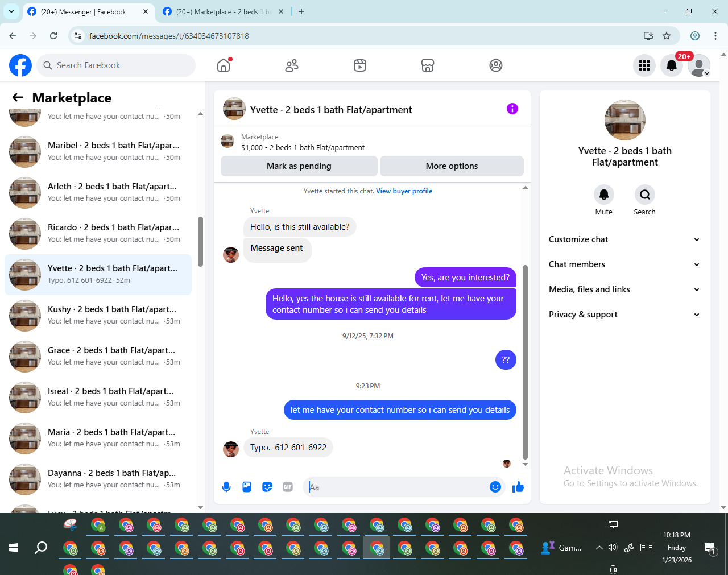Open Maribel's conversation
Viewport: 728px width, 575px height.
[x=98, y=152]
